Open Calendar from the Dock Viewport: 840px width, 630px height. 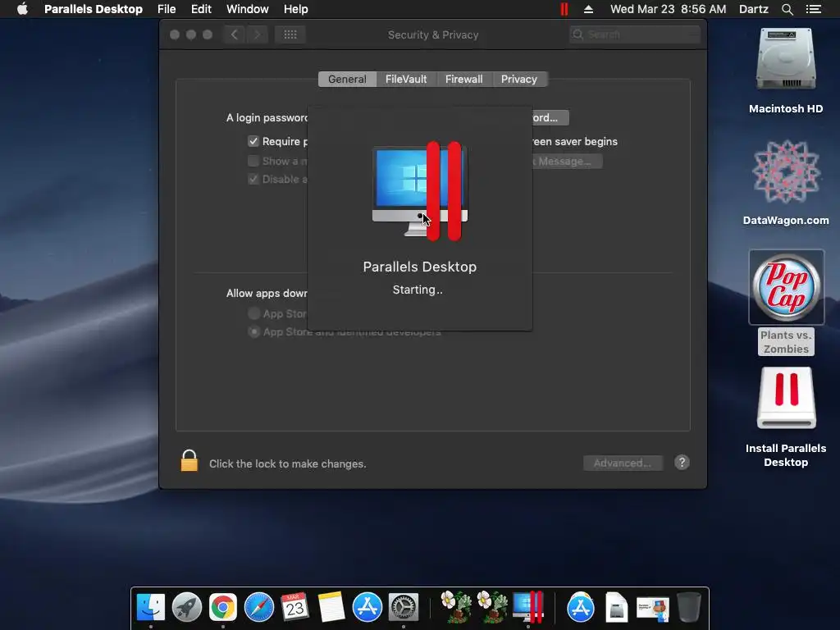click(x=295, y=608)
